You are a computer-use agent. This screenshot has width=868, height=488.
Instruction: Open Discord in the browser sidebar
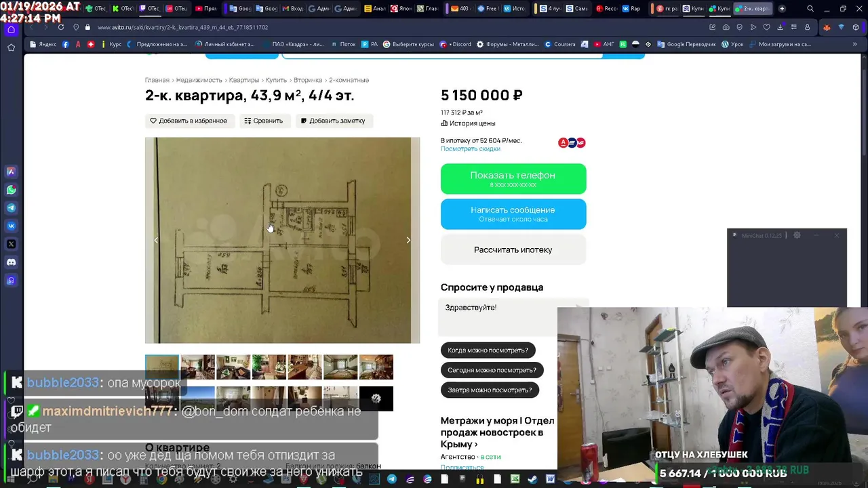[11, 262]
